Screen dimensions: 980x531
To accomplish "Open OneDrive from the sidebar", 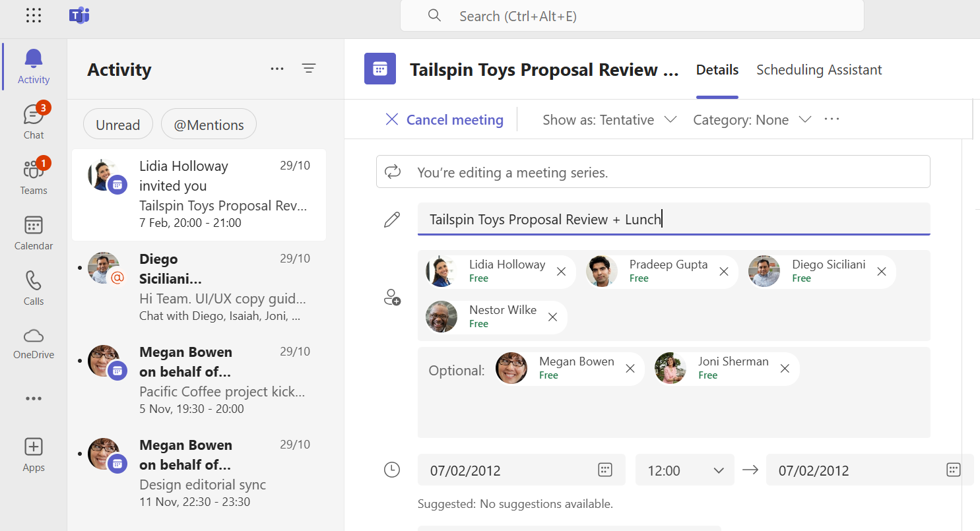I will point(34,342).
